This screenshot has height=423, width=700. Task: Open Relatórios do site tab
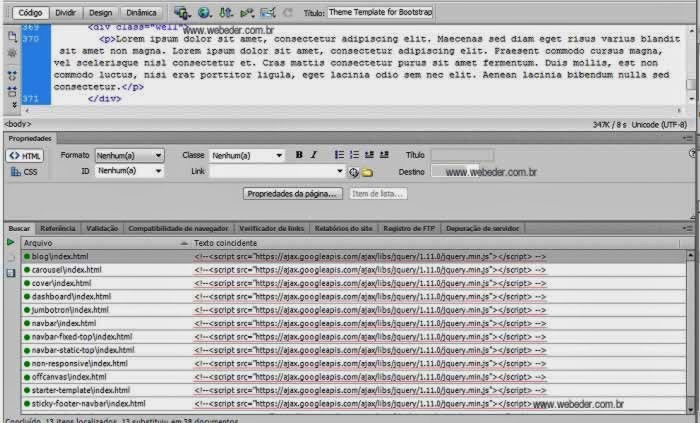pos(343,228)
